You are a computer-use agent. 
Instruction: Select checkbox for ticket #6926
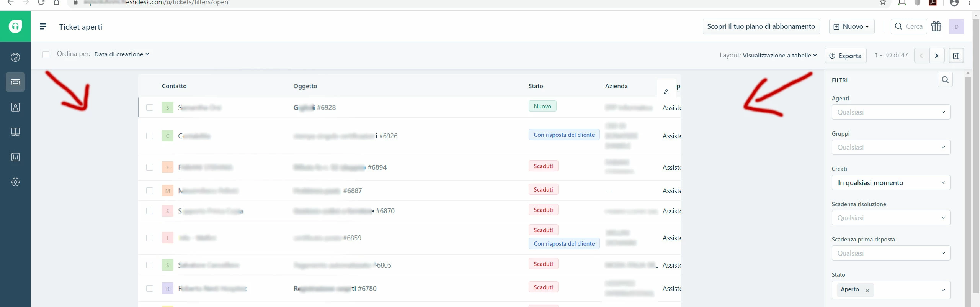tap(150, 136)
